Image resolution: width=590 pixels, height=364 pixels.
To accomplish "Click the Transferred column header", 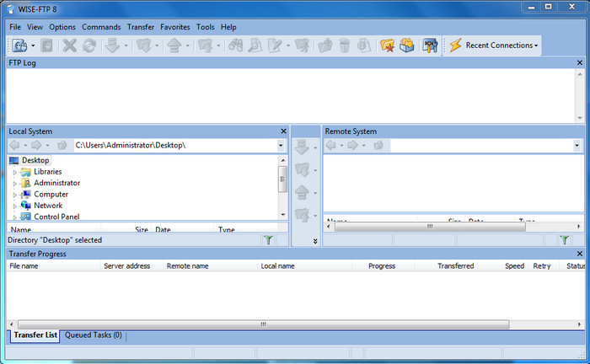I will (x=455, y=266).
